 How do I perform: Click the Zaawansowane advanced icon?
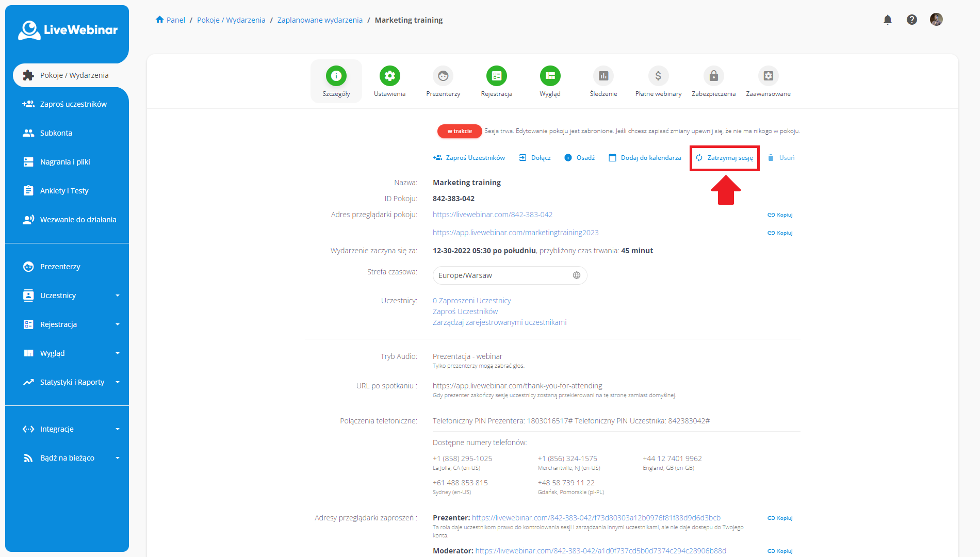(768, 76)
